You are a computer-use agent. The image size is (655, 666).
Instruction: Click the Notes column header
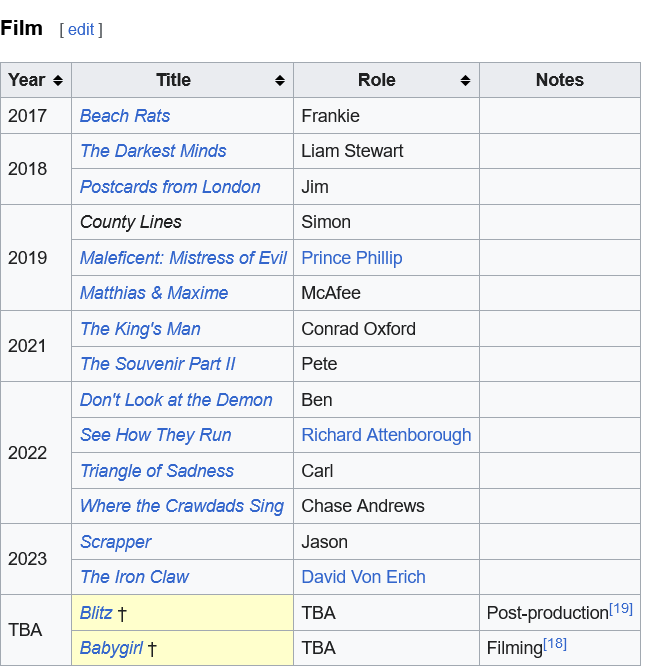559,80
